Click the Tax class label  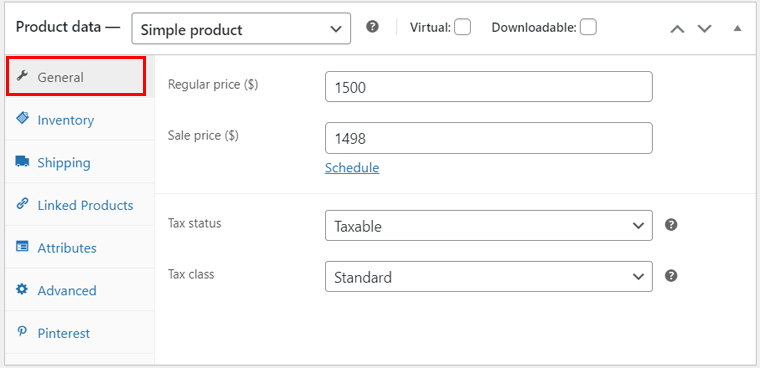click(191, 274)
